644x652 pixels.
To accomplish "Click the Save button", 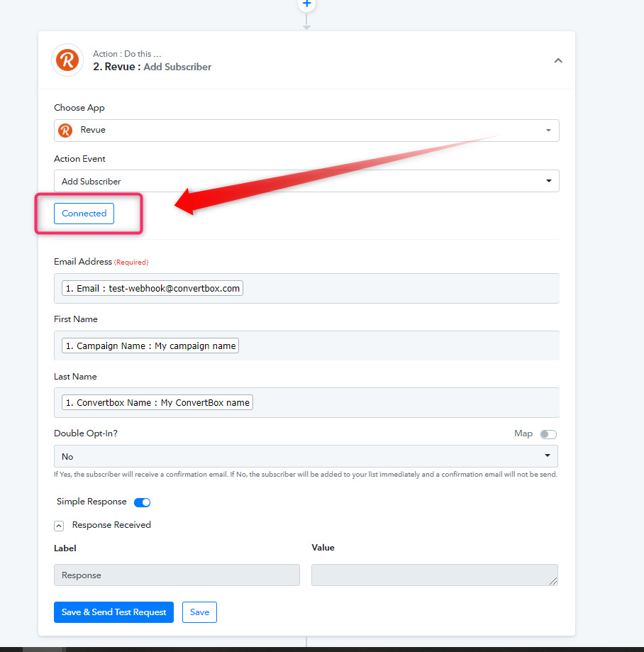I will [199, 612].
